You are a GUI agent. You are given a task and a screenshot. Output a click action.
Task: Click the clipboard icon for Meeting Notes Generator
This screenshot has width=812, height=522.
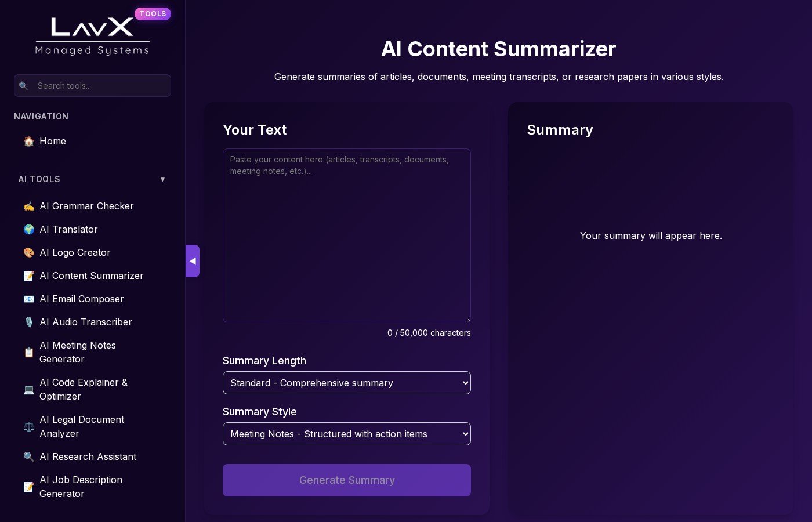click(28, 353)
